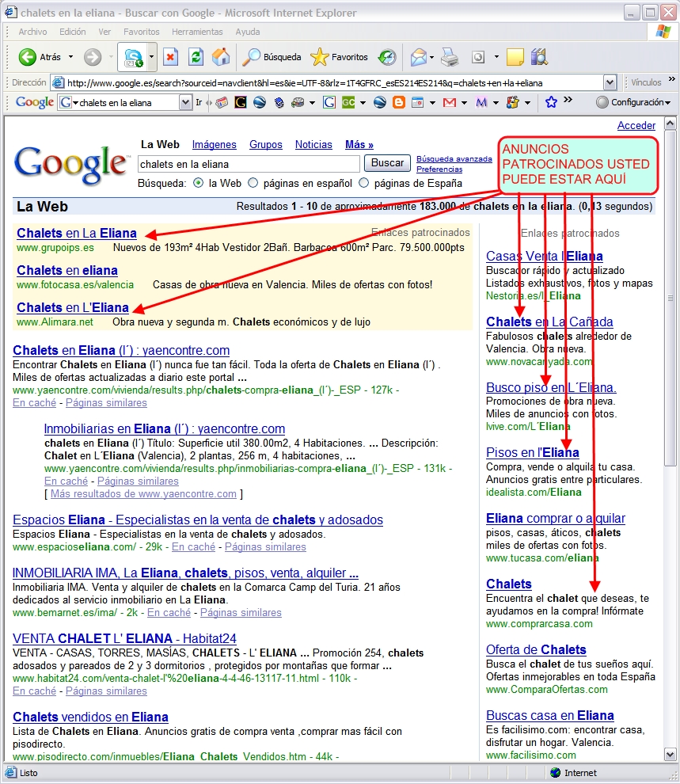This screenshot has height=784, width=680.
Task: Open dropdown arrow next to Gmail icon
Action: [464, 102]
